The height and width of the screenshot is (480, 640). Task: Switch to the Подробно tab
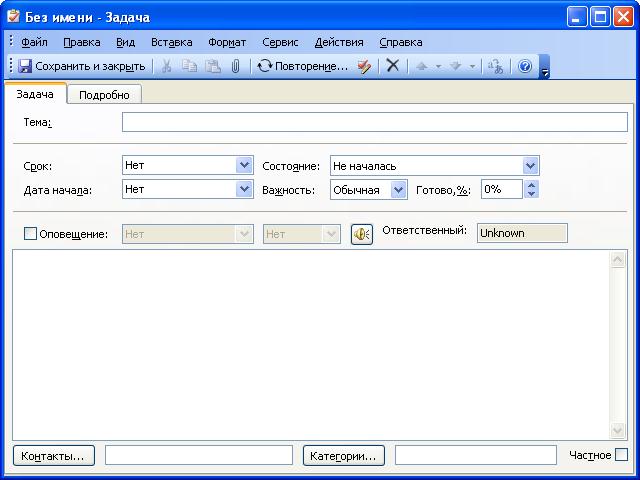click(104, 95)
